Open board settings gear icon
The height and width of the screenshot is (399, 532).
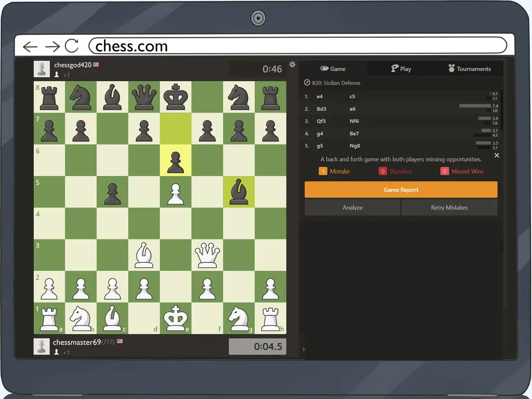(x=292, y=64)
